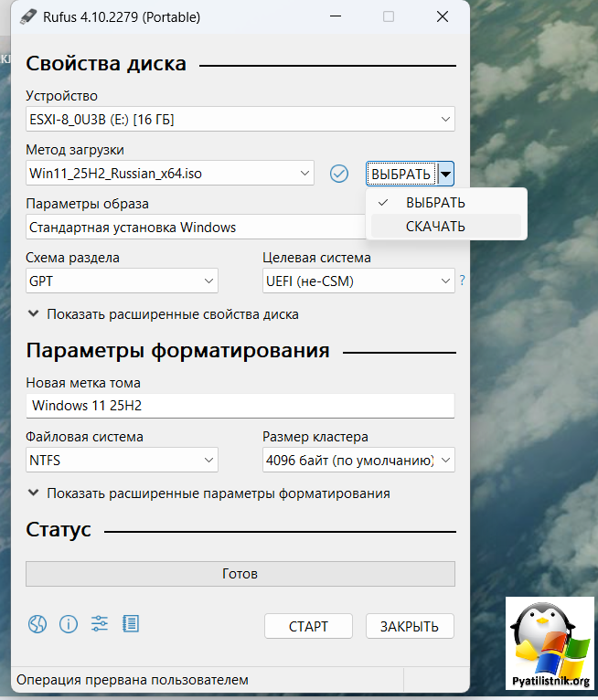This screenshot has height=700, width=598.
Task: Click the question mark next to target system
Action: tap(463, 281)
